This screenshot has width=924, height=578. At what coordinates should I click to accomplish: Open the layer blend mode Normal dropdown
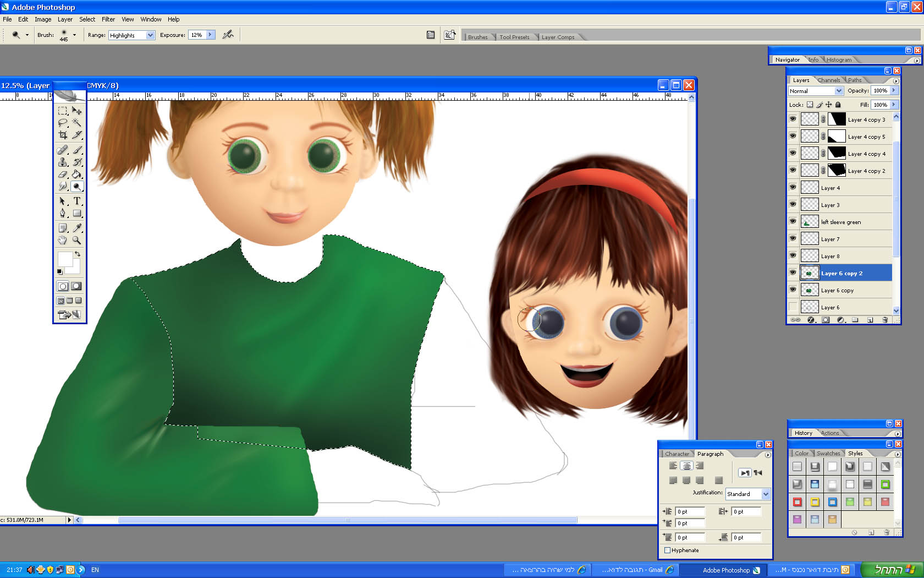[x=839, y=91]
